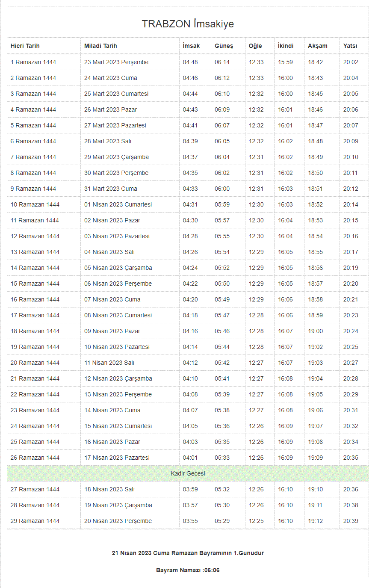The height and width of the screenshot is (588, 378).
Task: Click the 01 Nisan 2023 Cumartesi date
Action: (x=118, y=204)
